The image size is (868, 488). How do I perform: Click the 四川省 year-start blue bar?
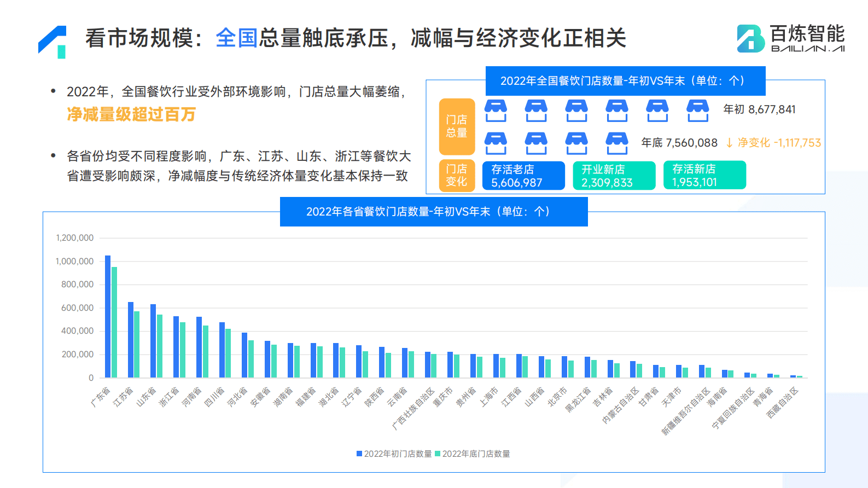point(222,350)
